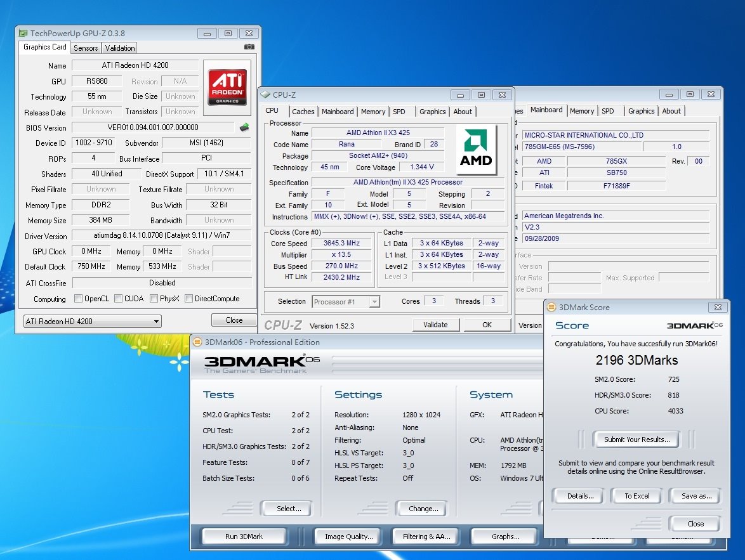Image resolution: width=745 pixels, height=560 pixels.
Task: Click the Resolution value 1280 x 1024
Action: click(x=421, y=415)
